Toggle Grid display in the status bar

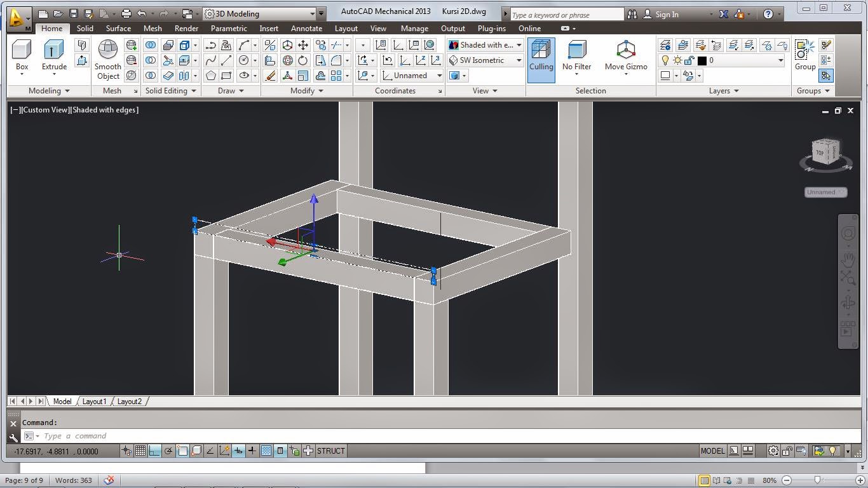(x=140, y=451)
